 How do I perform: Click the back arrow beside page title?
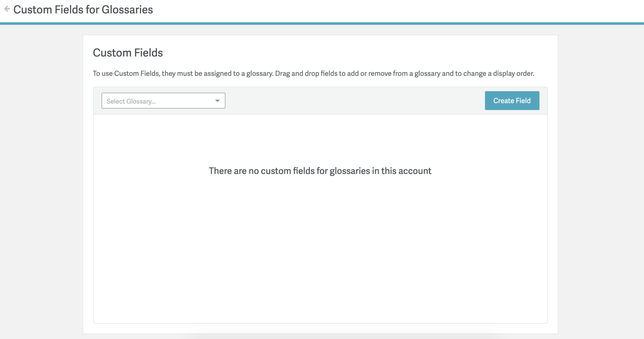coord(7,9)
